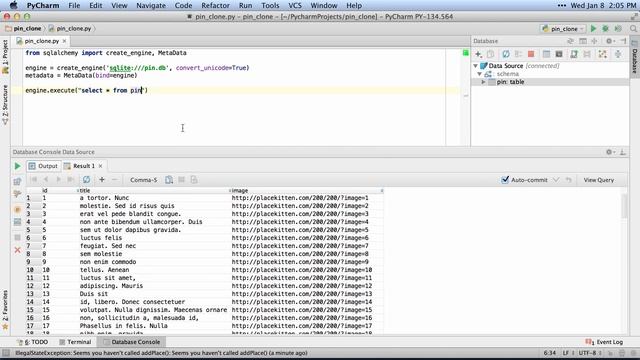Viewport: 640px width, 360px height.
Task: Click the refresh icon in Database toolbar
Action: point(506,54)
